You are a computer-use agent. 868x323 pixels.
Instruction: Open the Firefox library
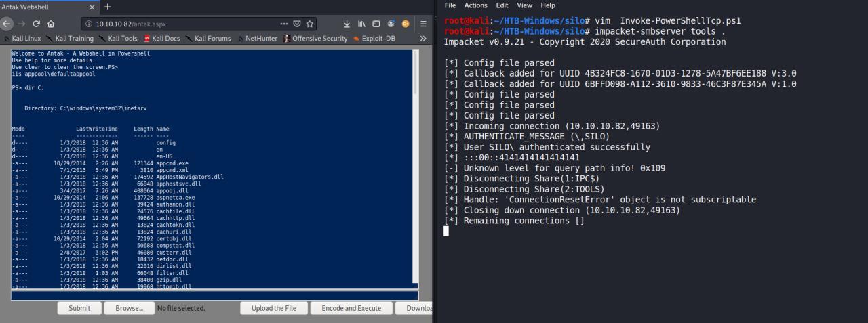(361, 24)
